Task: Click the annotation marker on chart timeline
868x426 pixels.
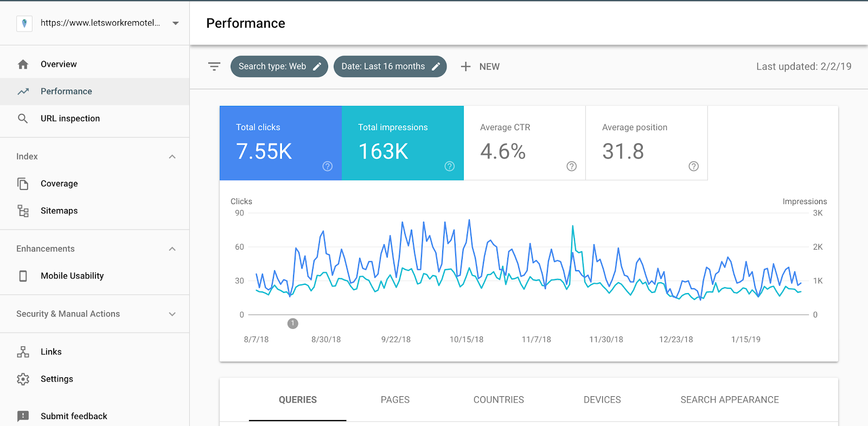Action: point(292,323)
